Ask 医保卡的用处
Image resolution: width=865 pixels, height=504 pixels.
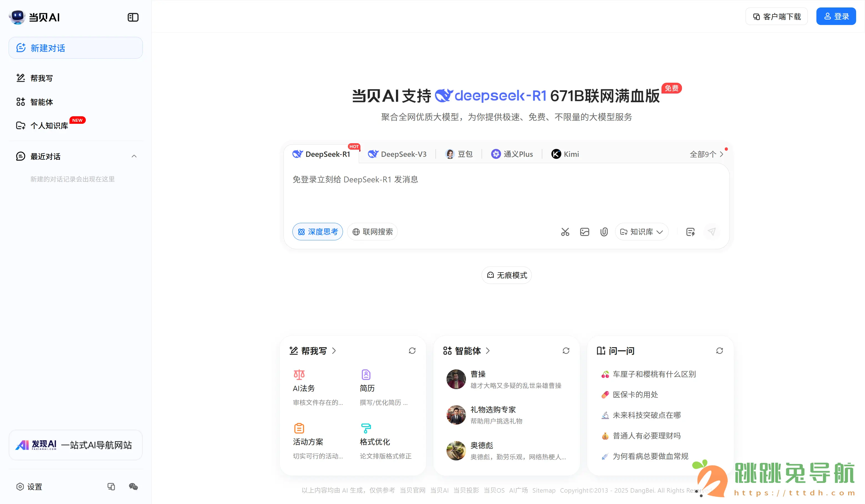pyautogui.click(x=630, y=395)
